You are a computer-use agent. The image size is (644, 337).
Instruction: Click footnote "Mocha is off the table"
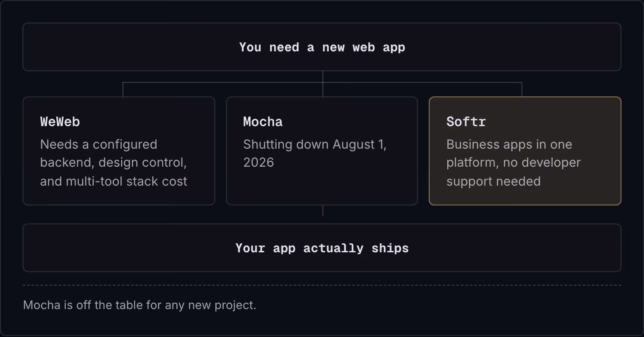tap(140, 305)
